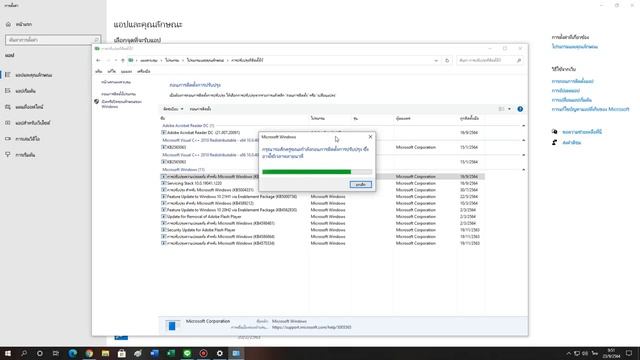Click the taskbar Search magnifier icon
Image resolution: width=640 pixels, height=360 pixels.
pyautogui.click(x=24, y=353)
